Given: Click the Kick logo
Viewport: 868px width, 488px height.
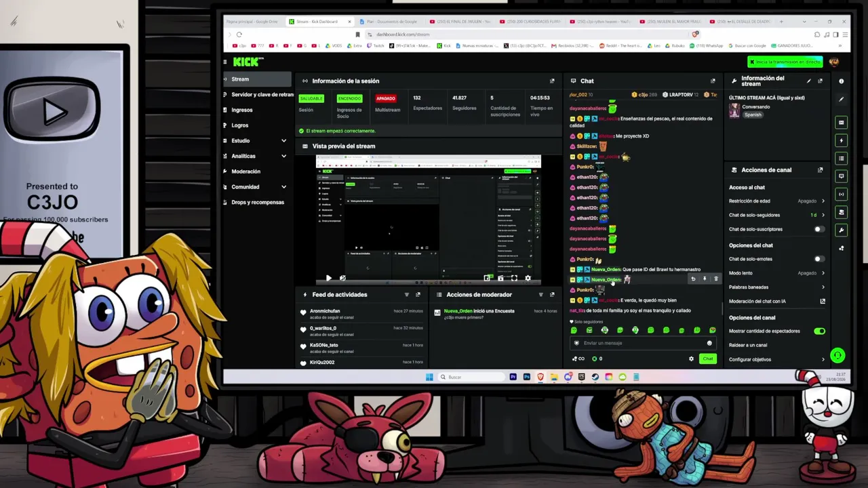Looking at the screenshot, I should coord(247,62).
